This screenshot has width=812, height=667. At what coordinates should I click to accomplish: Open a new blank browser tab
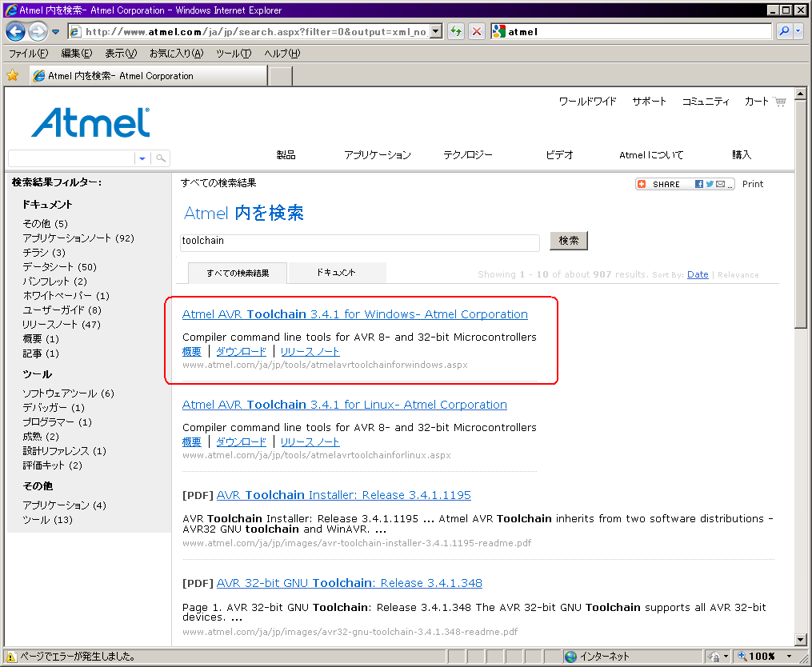point(281,76)
